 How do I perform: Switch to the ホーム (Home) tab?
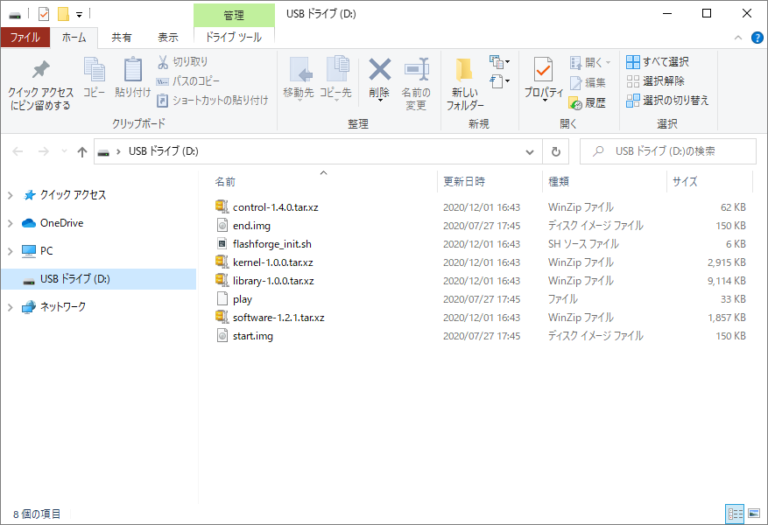tap(74, 37)
